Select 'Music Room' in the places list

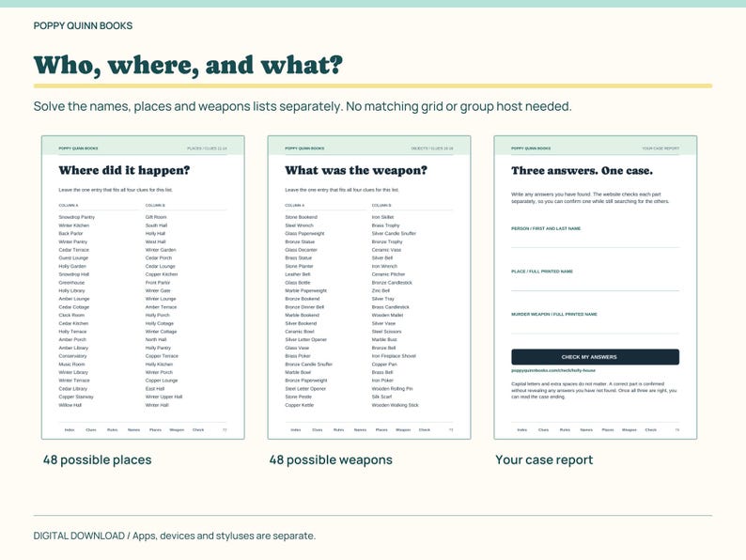pyautogui.click(x=71, y=364)
